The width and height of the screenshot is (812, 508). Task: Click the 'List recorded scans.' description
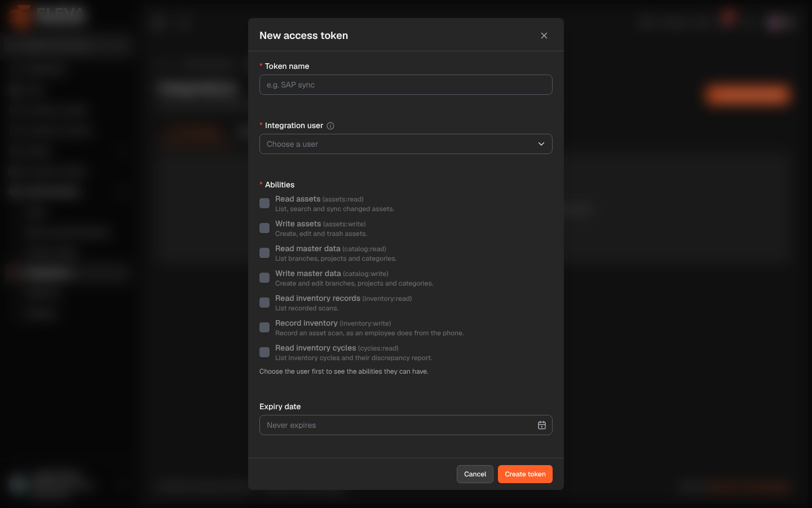pyautogui.click(x=307, y=308)
